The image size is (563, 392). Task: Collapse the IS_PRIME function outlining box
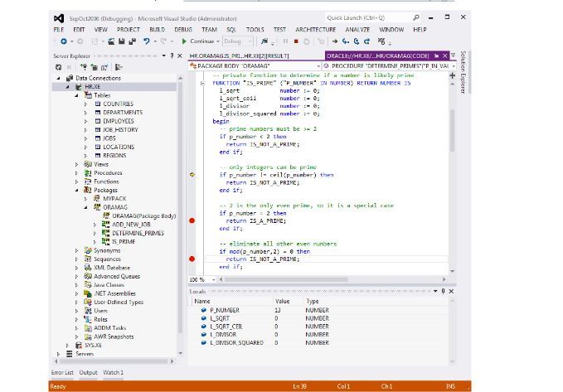[x=203, y=84]
